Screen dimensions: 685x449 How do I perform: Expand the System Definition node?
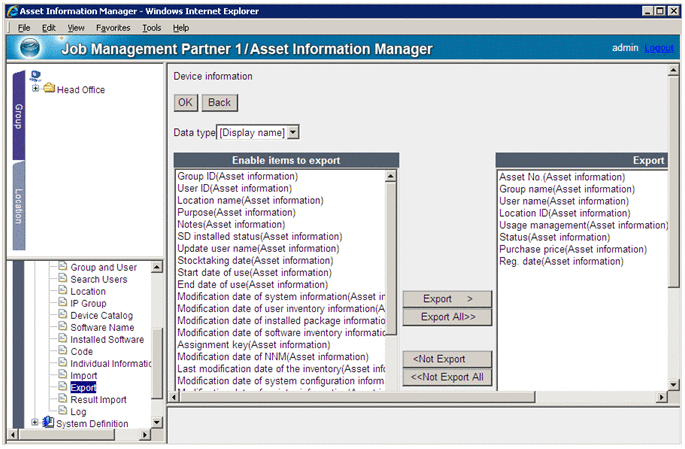click(x=35, y=423)
